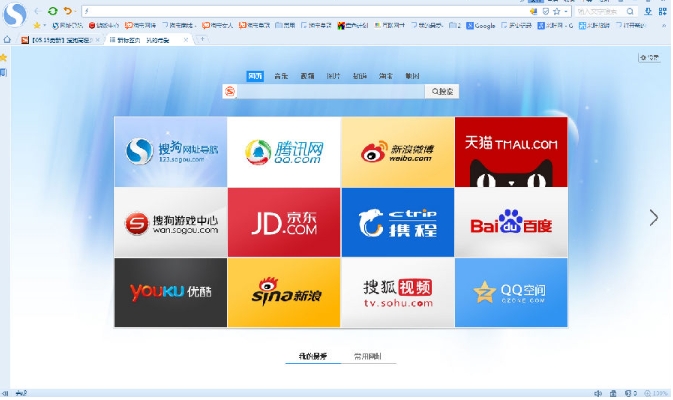Open the Sina 新浪 tile
This screenshot has width=673, height=400.
point(284,293)
